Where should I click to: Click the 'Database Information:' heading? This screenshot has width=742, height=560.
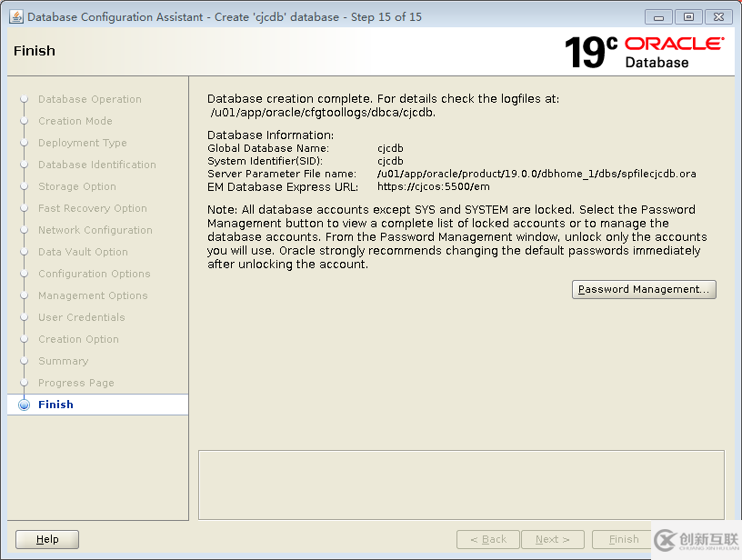(270, 135)
